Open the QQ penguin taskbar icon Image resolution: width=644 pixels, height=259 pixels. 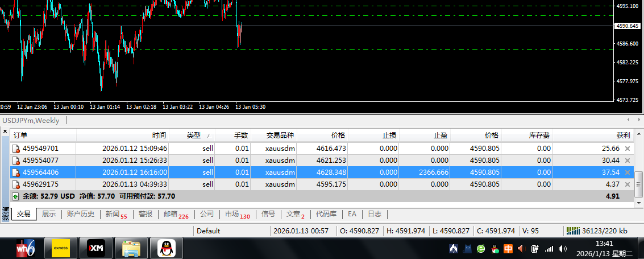[166, 248]
